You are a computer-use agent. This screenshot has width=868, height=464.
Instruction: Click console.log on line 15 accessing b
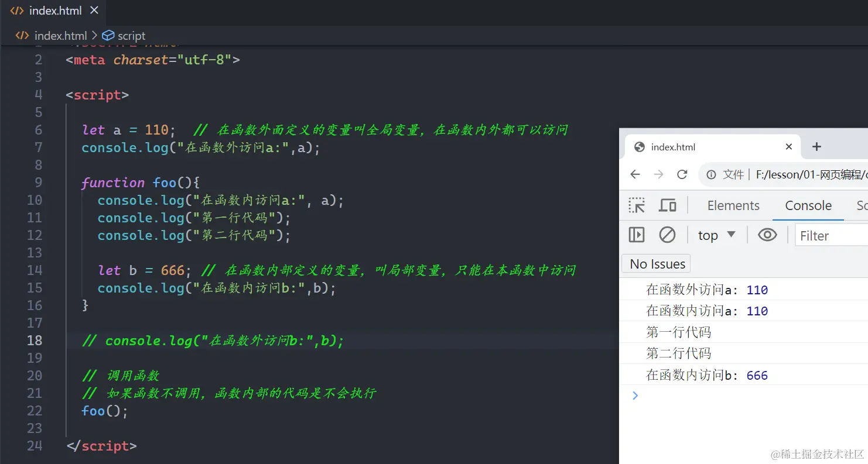(217, 288)
